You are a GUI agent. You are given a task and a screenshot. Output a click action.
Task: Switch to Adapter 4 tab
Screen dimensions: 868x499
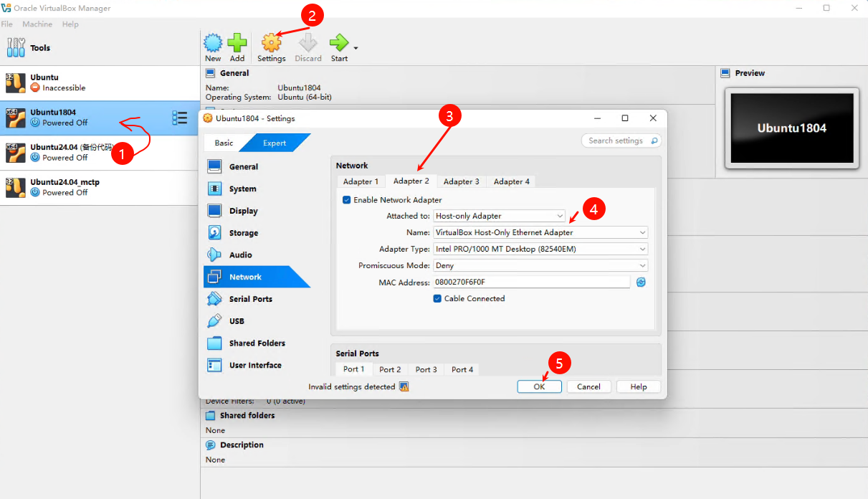511,181
